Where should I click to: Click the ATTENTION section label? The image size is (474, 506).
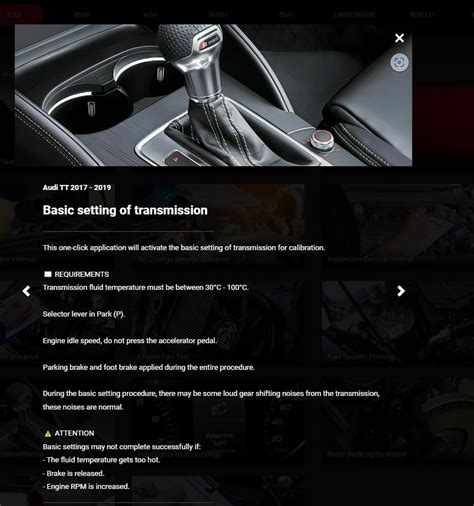(x=74, y=433)
